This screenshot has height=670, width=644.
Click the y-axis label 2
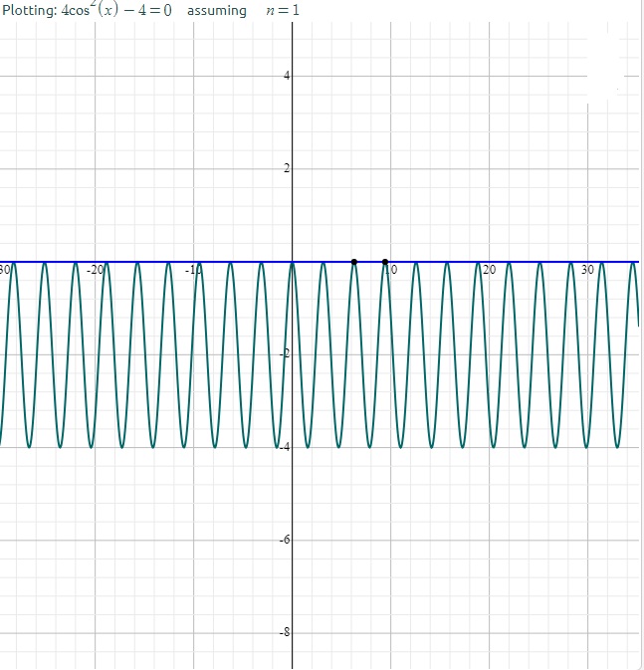click(x=286, y=168)
